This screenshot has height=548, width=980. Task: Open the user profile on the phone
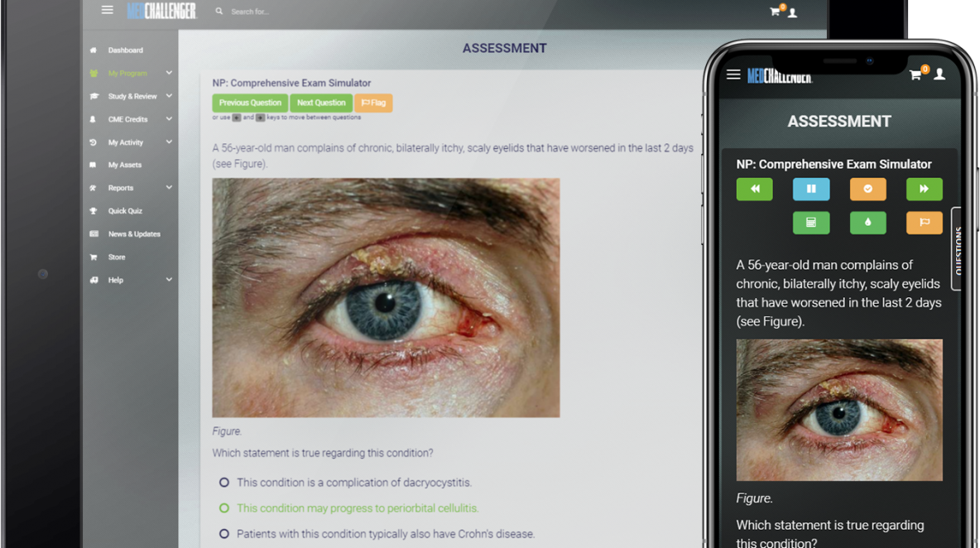click(x=939, y=75)
